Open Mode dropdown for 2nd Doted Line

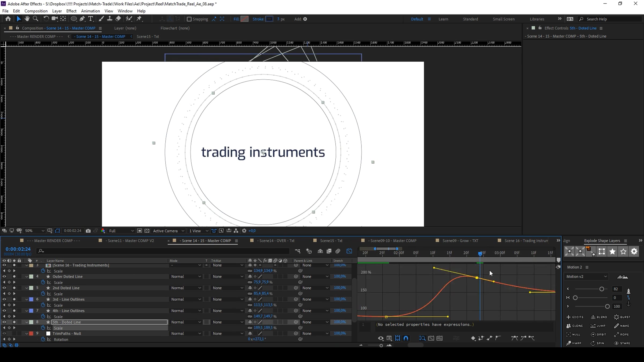[x=186, y=288]
